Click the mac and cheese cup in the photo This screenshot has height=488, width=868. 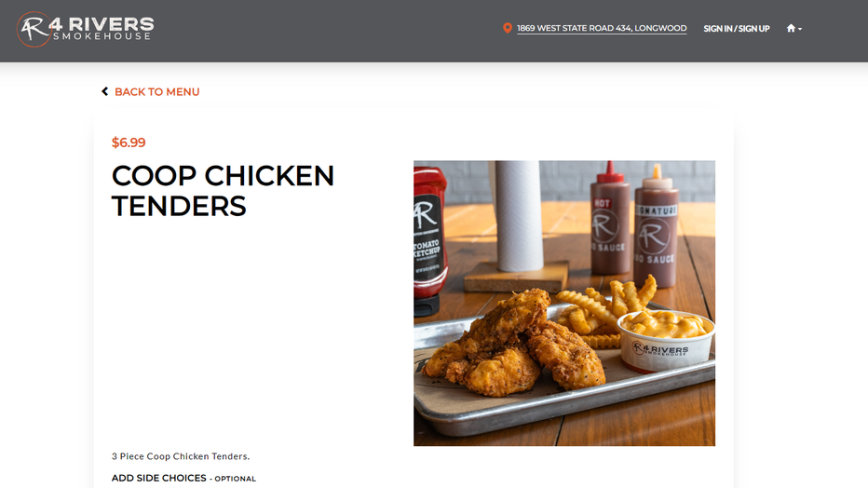[666, 340]
